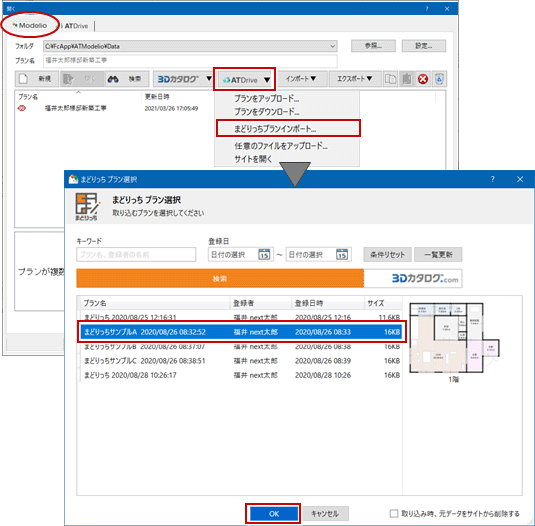This screenshot has width=535, height=526.
Task: Confirm selection with OK button
Action: point(273,514)
